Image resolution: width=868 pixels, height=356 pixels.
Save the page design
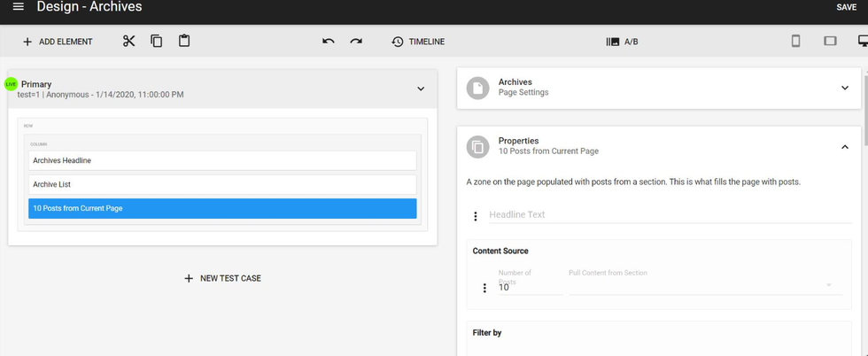pyautogui.click(x=846, y=8)
